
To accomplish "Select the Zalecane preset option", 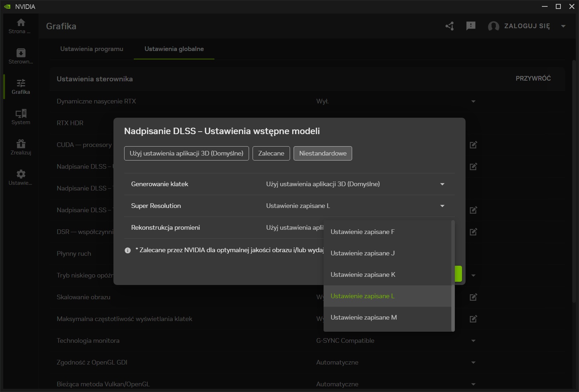I will (x=271, y=153).
